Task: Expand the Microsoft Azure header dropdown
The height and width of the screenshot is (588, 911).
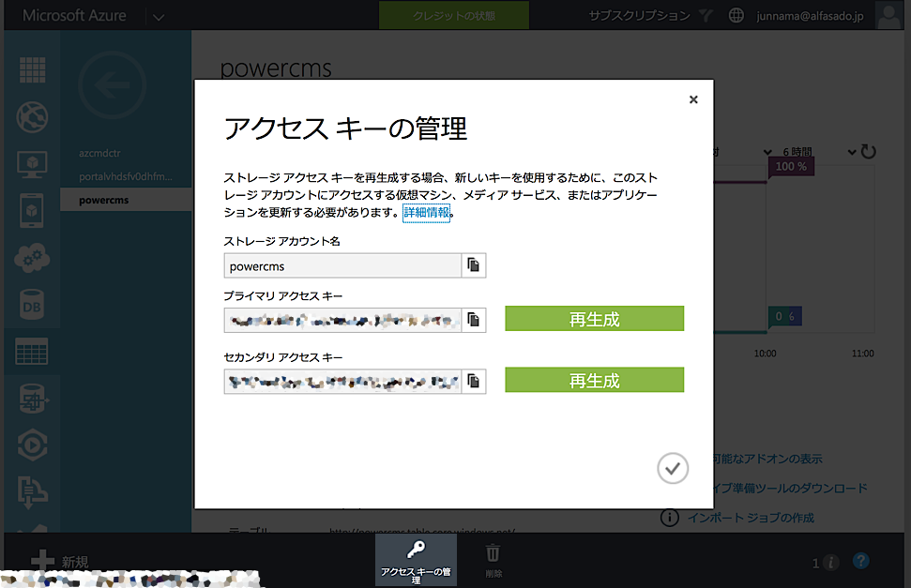Action: tap(159, 17)
